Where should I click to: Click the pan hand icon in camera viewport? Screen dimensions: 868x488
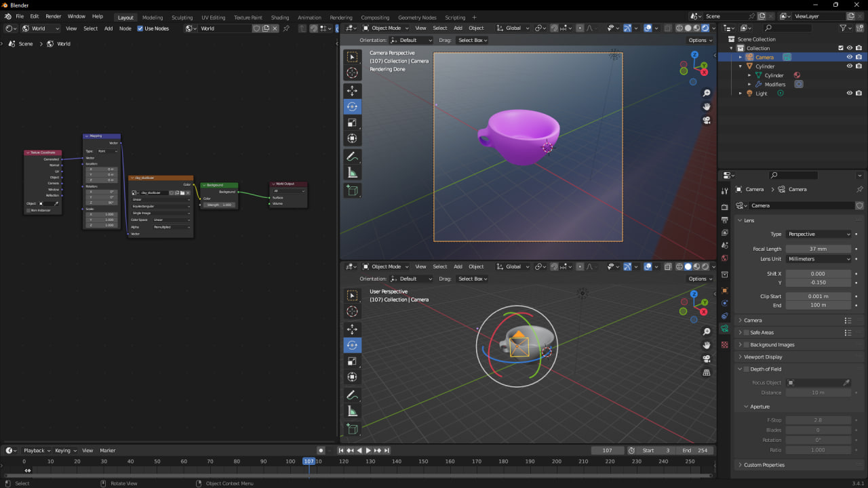point(707,106)
